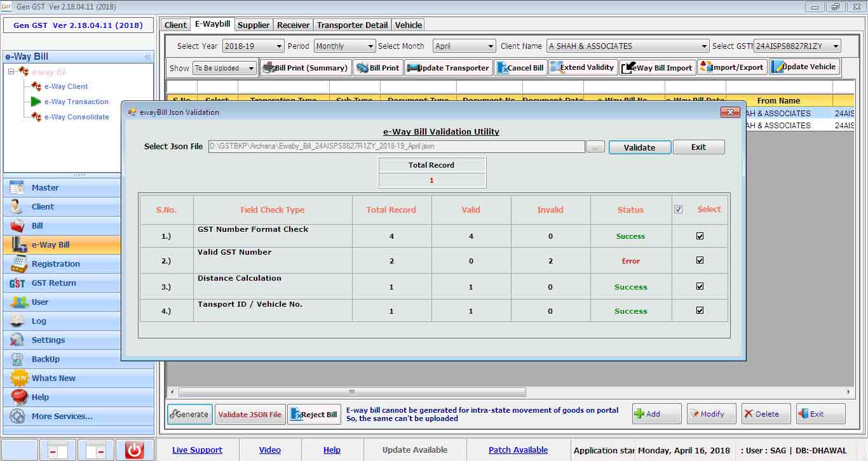The image size is (868, 461).
Task: Click the red power icon at bottom left
Action: [x=134, y=450]
